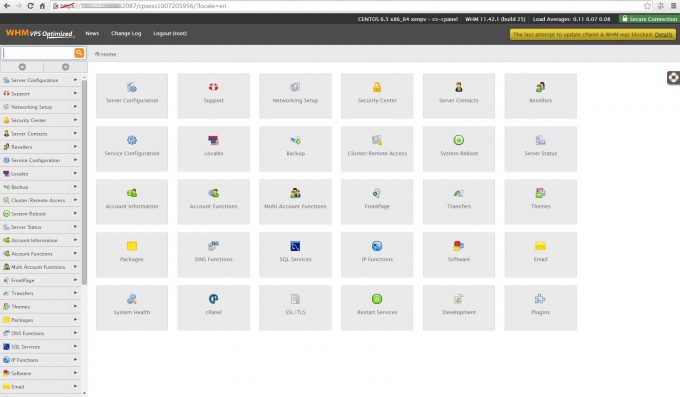
Task: Open the Cluster/Remote Access tile
Action: [377, 149]
